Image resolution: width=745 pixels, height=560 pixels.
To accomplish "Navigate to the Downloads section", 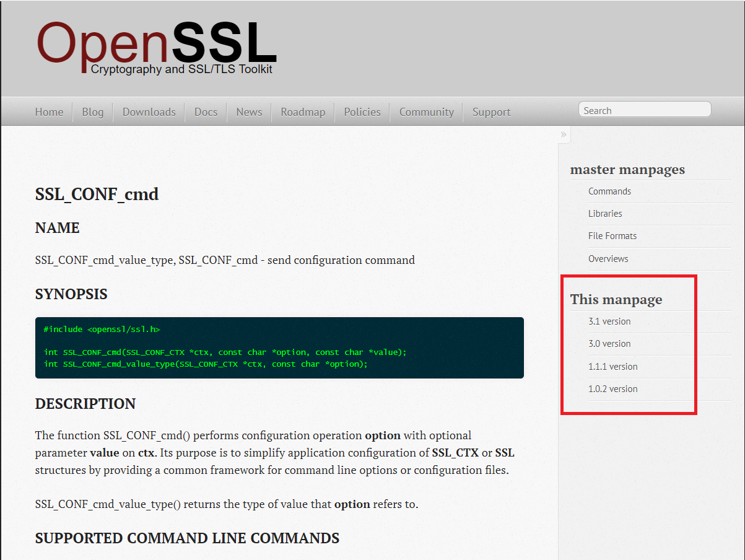I will click(149, 112).
